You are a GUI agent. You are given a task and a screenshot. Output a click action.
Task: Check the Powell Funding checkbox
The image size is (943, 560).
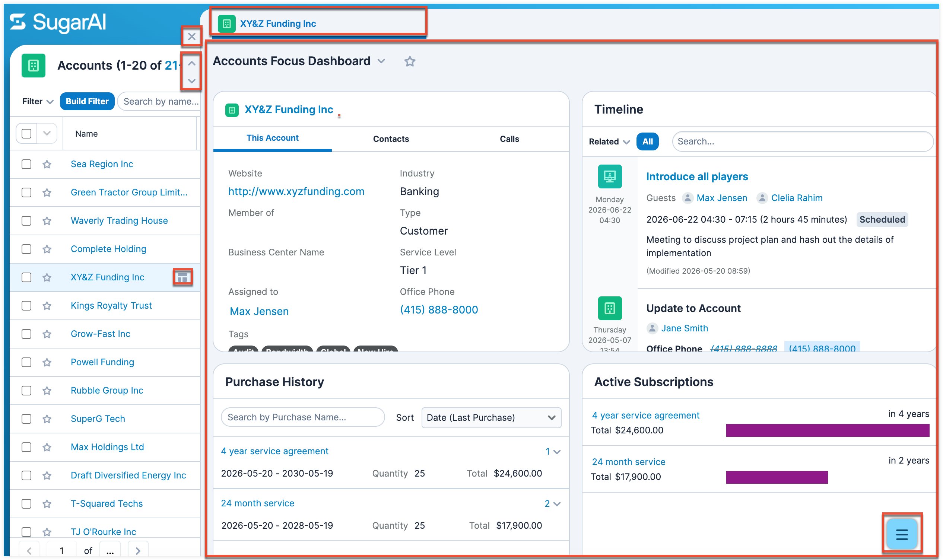point(26,362)
